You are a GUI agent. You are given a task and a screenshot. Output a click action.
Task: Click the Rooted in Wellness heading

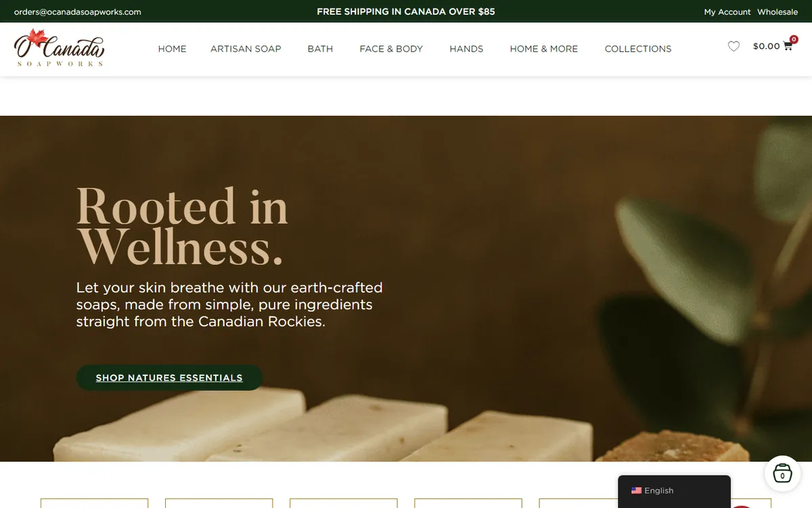pos(182,226)
